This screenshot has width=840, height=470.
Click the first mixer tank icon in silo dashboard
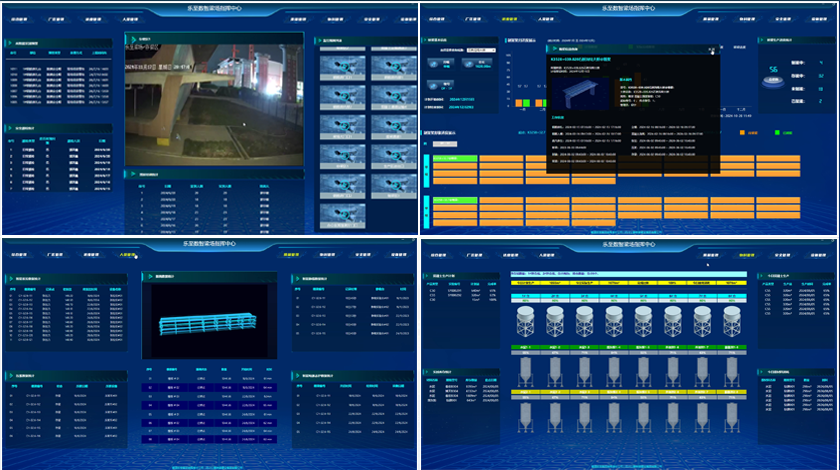click(x=526, y=321)
